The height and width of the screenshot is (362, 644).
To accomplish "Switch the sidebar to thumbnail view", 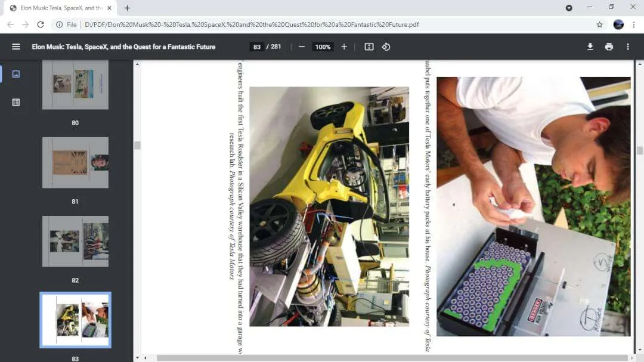I will (16, 74).
